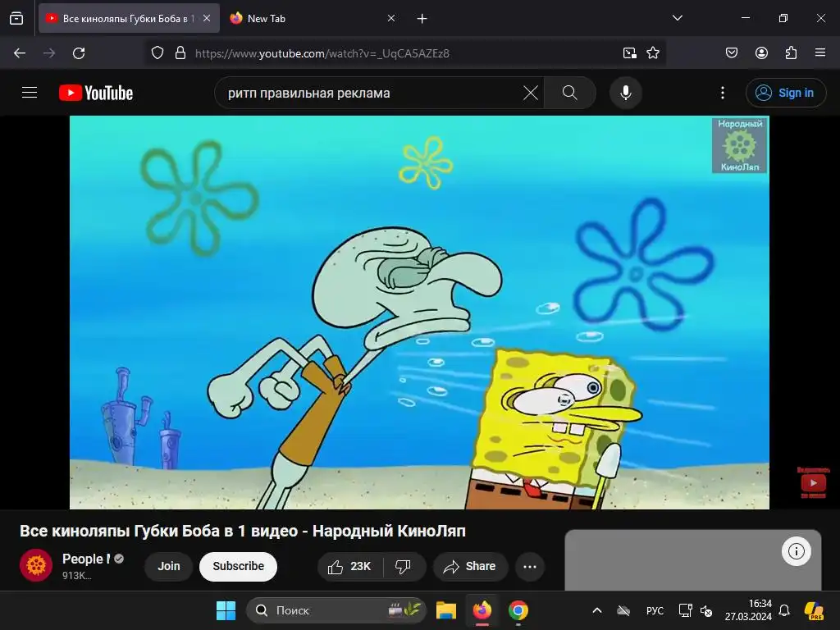The image size is (840, 630).
Task: Share the video
Action: click(x=470, y=566)
